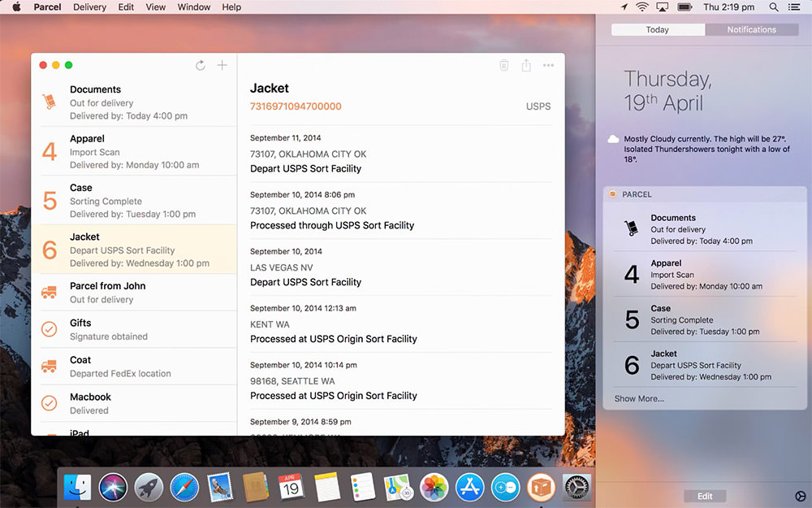This screenshot has width=812, height=508.
Task: Open the Delivery menu
Action: 89,7
